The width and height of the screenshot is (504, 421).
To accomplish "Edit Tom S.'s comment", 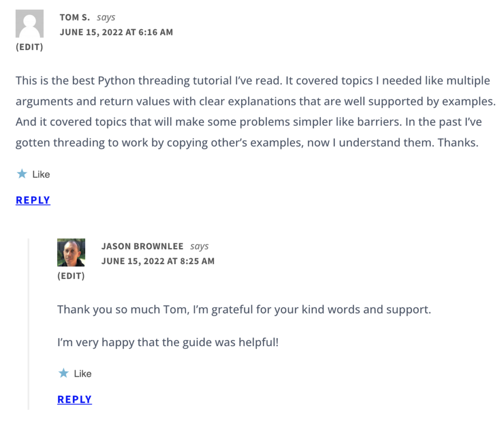I will point(29,47).
